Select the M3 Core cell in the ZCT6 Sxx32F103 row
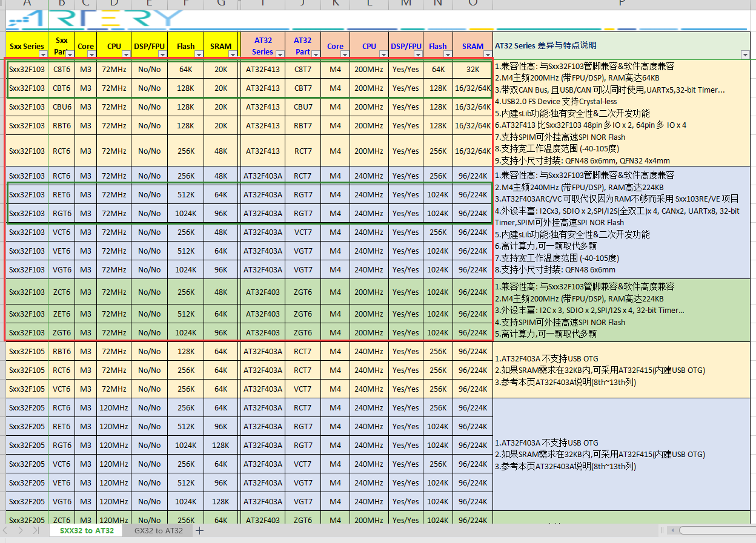Image resolution: width=756 pixels, height=543 pixels. point(86,292)
